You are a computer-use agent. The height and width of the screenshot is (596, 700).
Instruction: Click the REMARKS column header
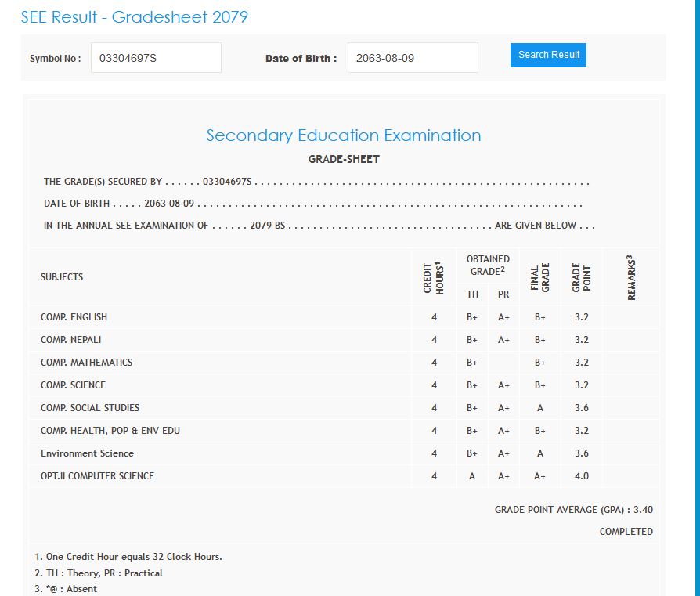[631, 277]
